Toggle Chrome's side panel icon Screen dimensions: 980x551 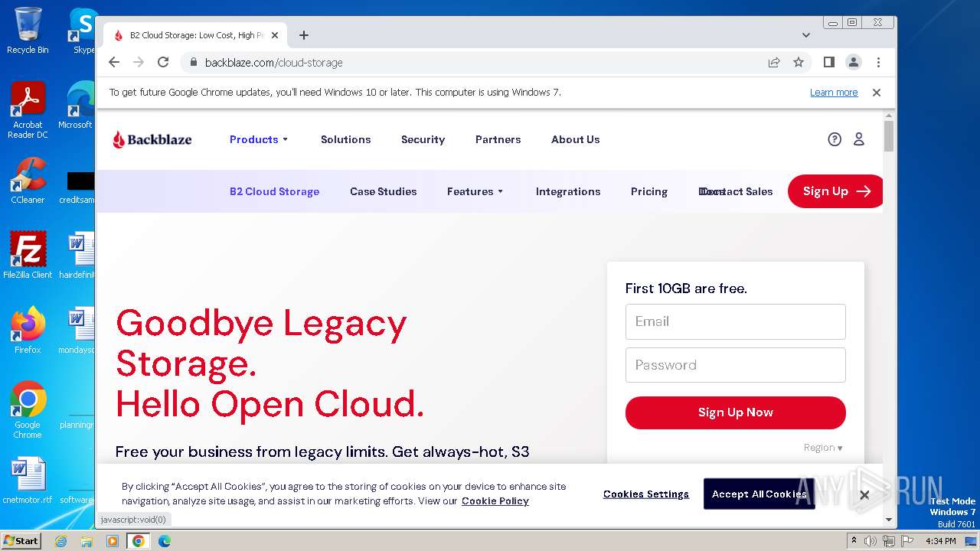(x=828, y=62)
